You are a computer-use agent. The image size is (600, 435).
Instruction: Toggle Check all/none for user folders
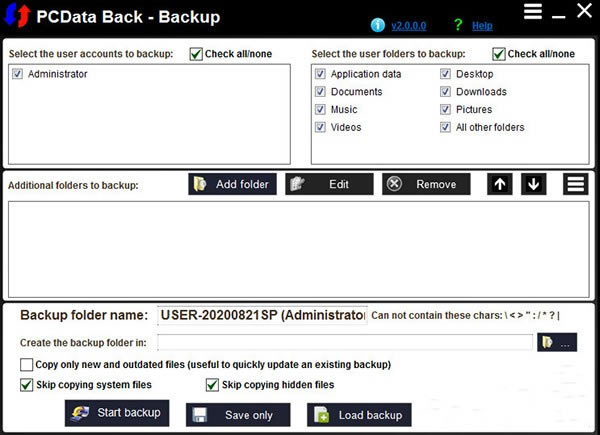tap(499, 54)
